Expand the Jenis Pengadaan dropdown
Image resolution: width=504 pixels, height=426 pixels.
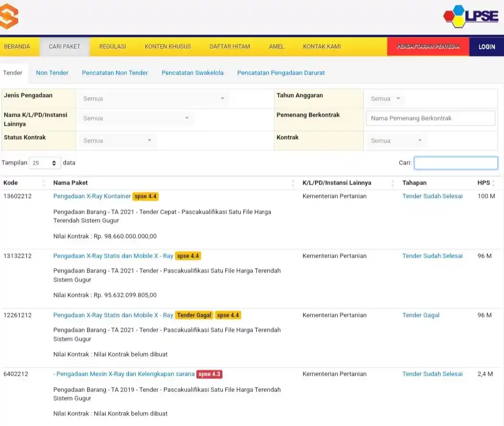click(153, 99)
